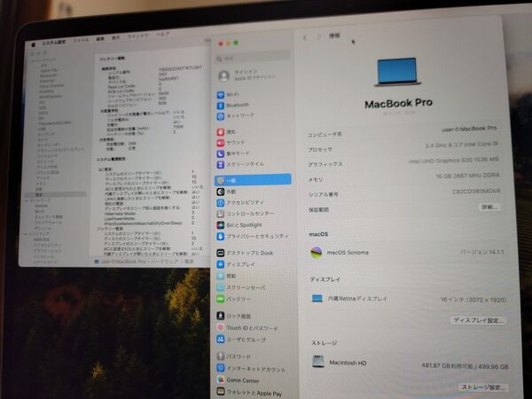Select メモリ in the hardware tree
This screenshot has width=532, height=399.
[41, 184]
